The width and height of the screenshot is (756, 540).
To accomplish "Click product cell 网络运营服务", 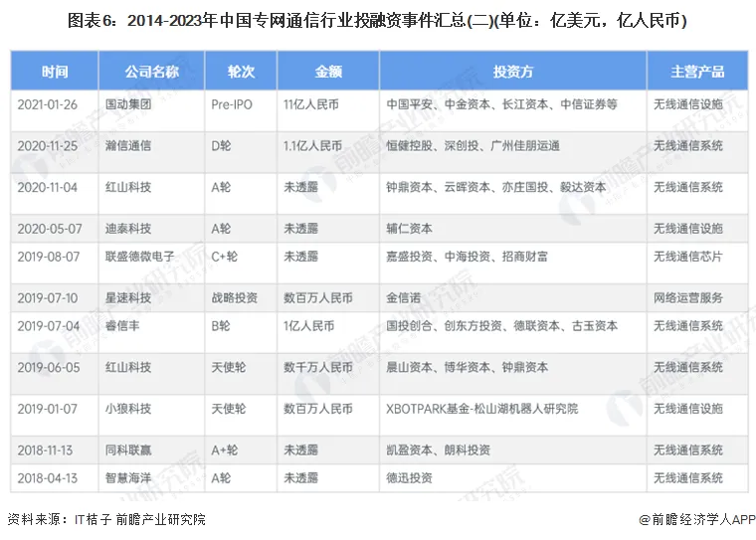I will pos(688,298).
